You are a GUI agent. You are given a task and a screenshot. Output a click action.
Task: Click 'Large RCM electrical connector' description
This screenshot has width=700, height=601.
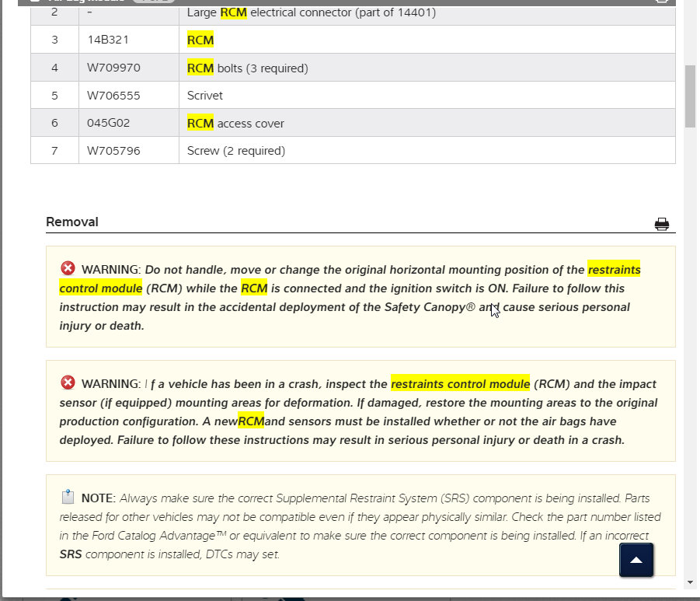point(312,12)
